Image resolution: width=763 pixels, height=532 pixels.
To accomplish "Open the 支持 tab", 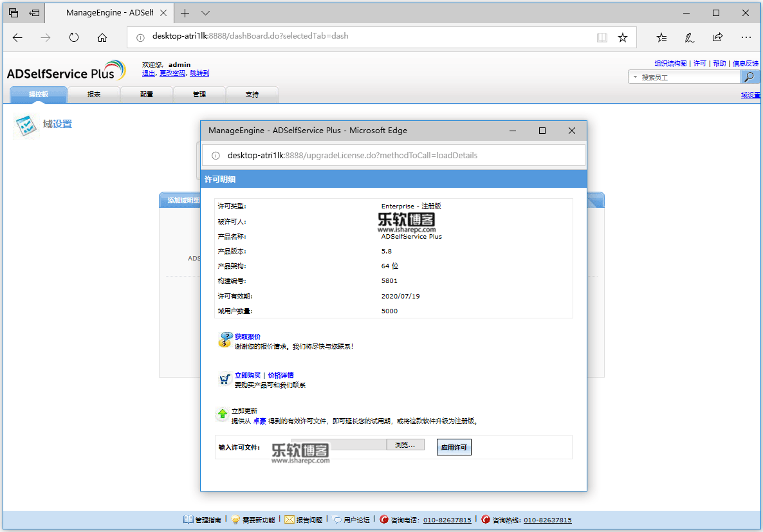I will click(x=252, y=95).
